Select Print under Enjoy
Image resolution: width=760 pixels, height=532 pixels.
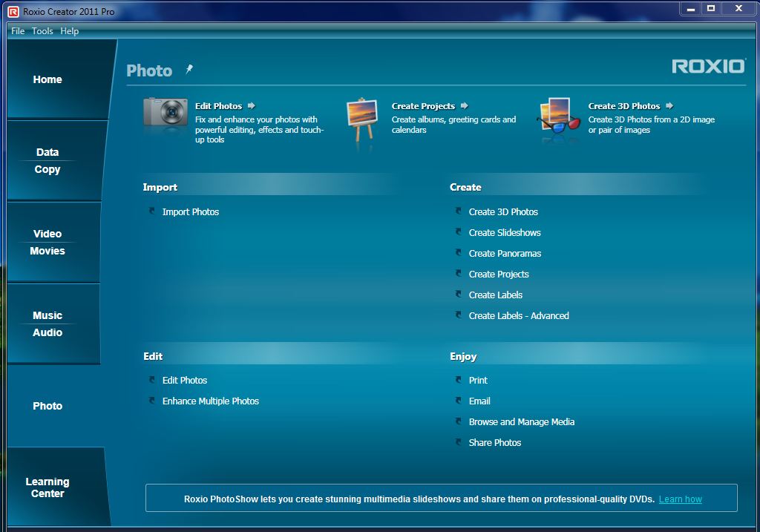click(x=478, y=381)
